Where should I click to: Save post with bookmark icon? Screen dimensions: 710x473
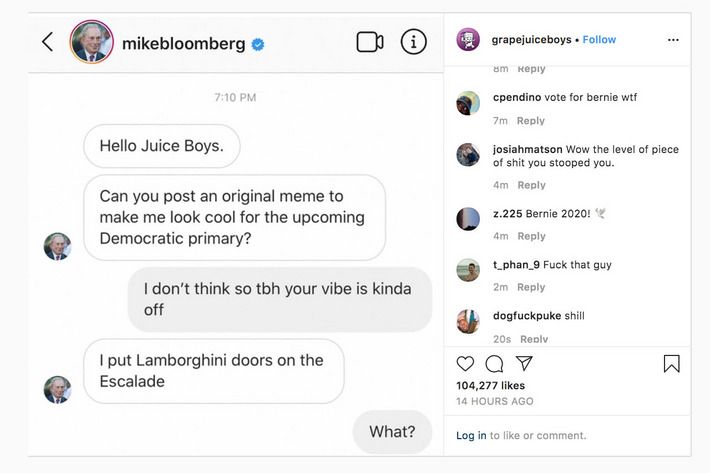671,364
